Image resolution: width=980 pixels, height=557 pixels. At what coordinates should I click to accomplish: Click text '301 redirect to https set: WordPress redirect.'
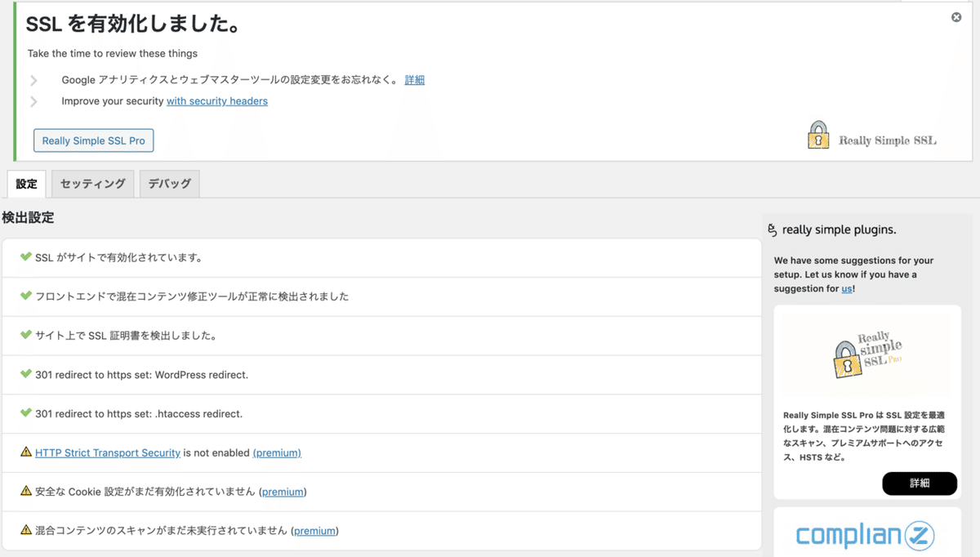click(x=141, y=375)
